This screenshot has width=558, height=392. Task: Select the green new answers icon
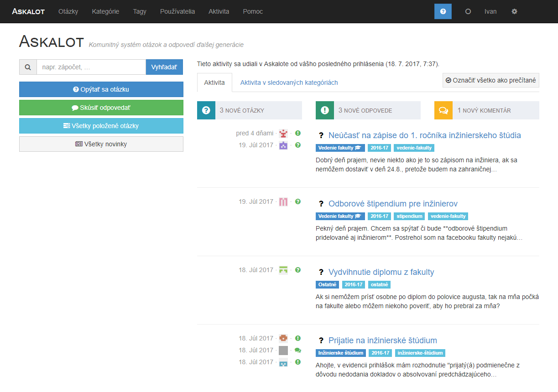324,110
